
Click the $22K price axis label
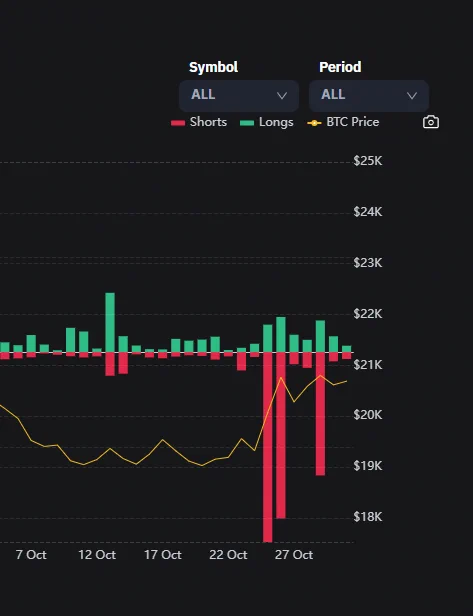(368, 314)
